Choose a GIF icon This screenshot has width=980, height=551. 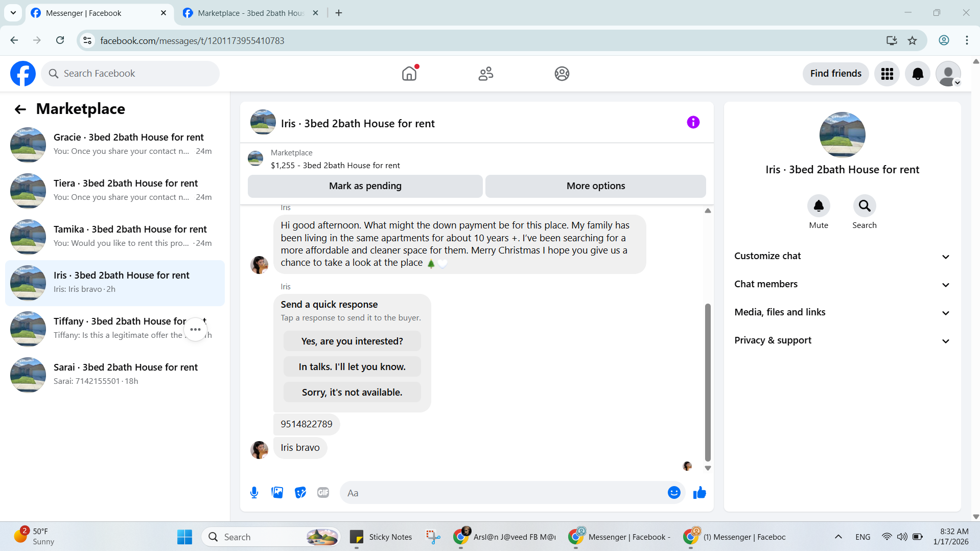pyautogui.click(x=323, y=493)
